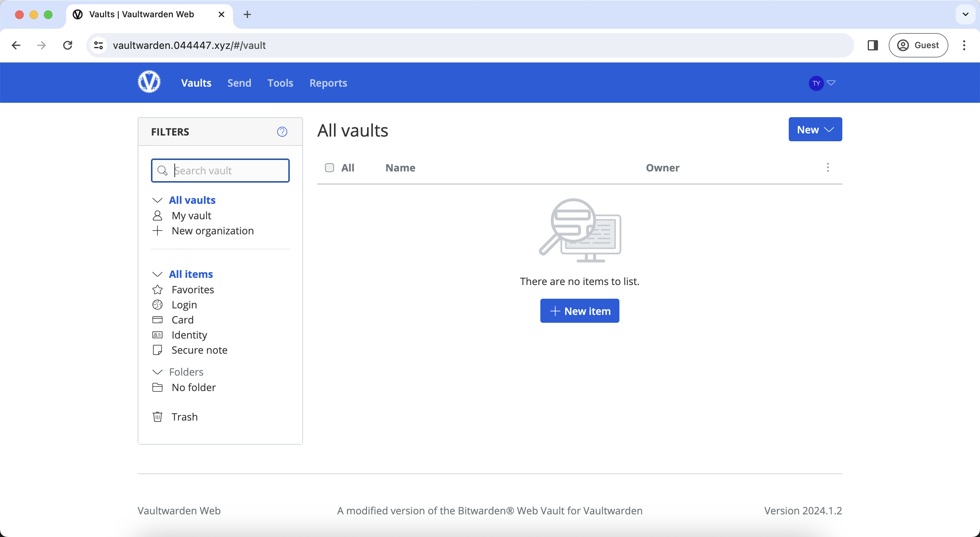Viewport: 980px width, 537px height.
Task: Open the Filters help icon
Action: (281, 132)
